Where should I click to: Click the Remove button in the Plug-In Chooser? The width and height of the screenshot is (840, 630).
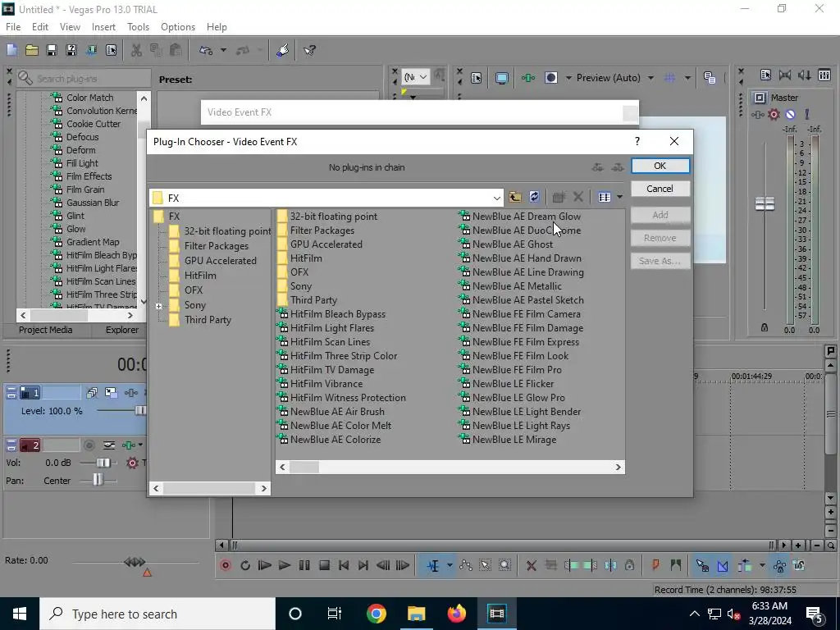660,238
